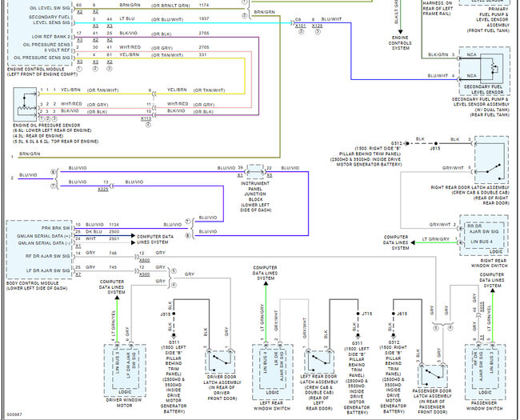Click the X101 connector label
Image resolution: width=520 pixels, height=420 pixels.
pos(301,26)
